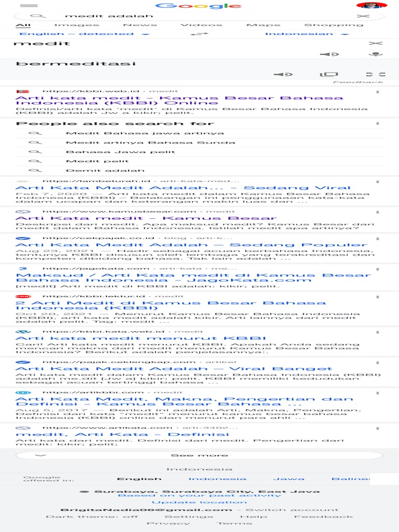The image size is (399, 532).
Task: Open '2 Arti Medit di Kamus Besar' result
Action: point(170,305)
